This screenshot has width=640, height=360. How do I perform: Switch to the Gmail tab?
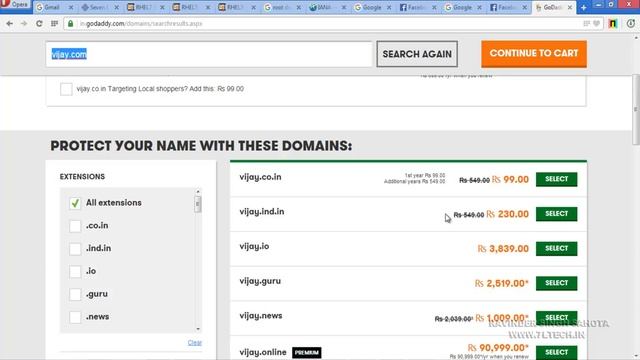[55, 7]
